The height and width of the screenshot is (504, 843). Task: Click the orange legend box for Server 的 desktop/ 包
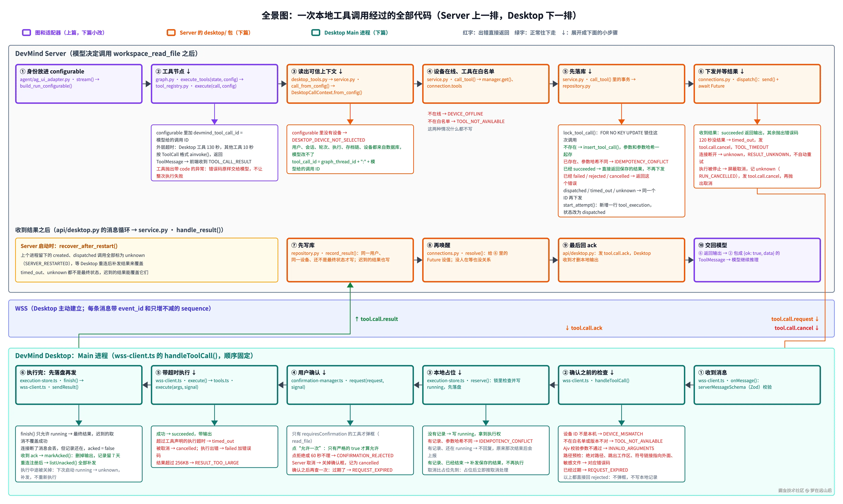click(x=171, y=33)
